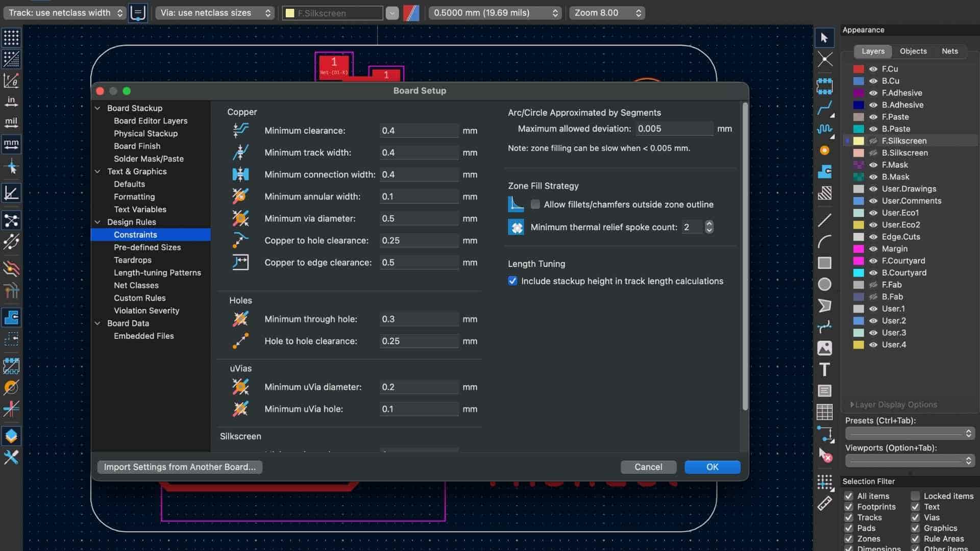Pick the Draw Rectangle tool
The height and width of the screenshot is (551, 980).
824,263
